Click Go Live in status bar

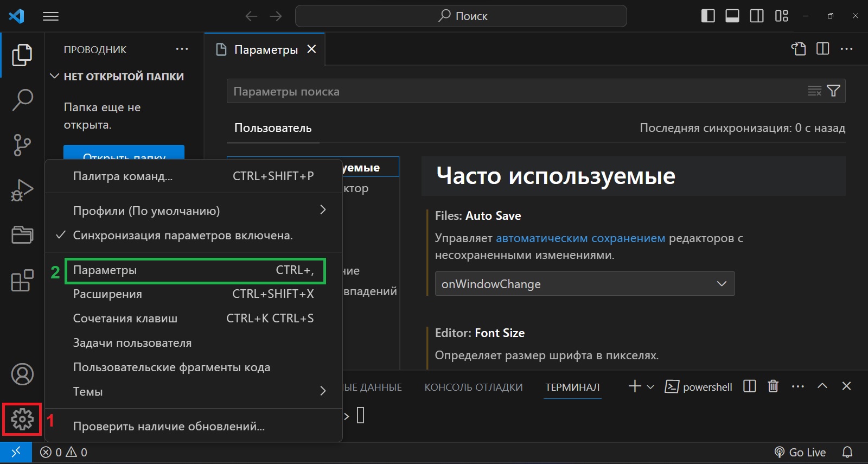(800, 452)
